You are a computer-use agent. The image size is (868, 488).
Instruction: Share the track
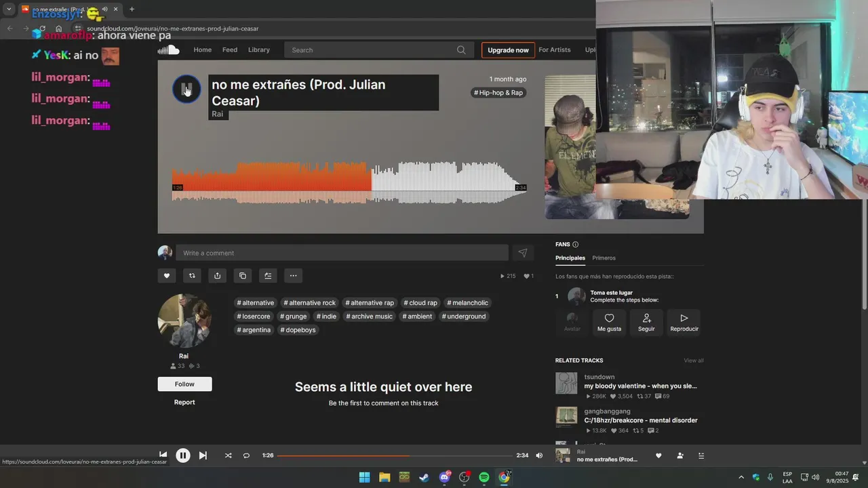(217, 275)
